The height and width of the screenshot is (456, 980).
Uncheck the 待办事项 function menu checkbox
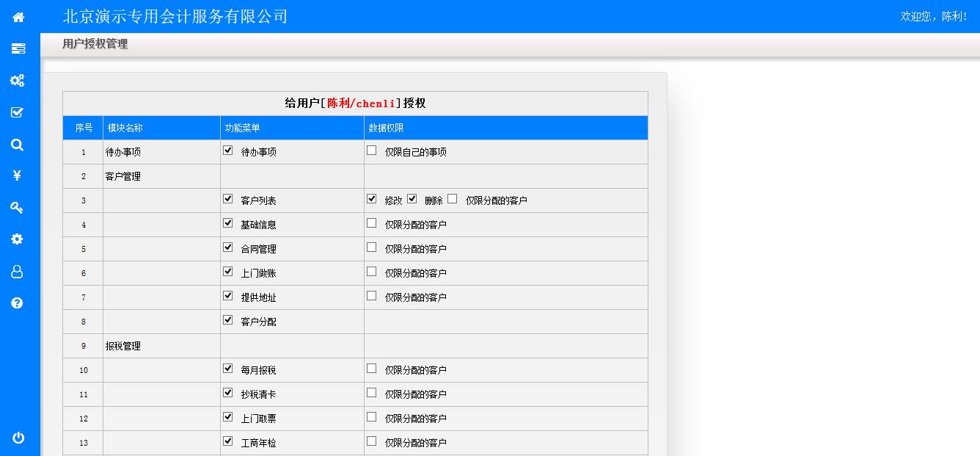pos(228,151)
